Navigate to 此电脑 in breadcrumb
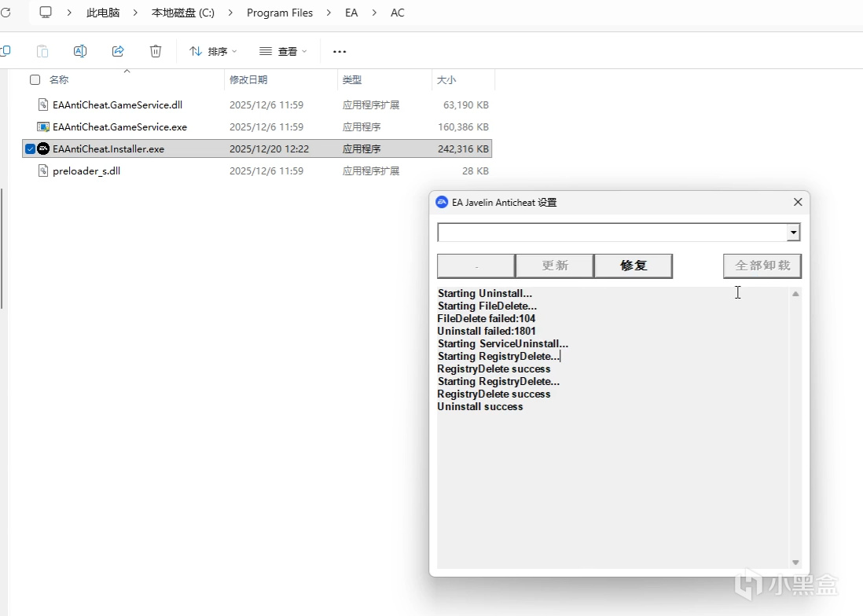The image size is (863, 616). (103, 12)
